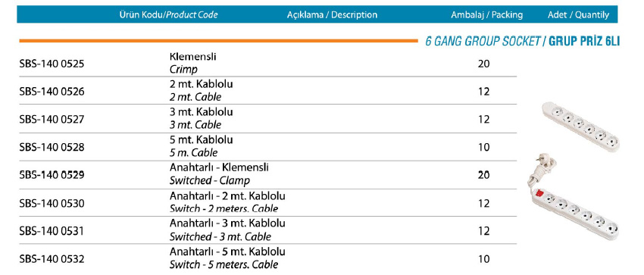Click the Klemensli Crimp description
Image resolution: width=644 pixels, height=275 pixels.
click(x=192, y=63)
